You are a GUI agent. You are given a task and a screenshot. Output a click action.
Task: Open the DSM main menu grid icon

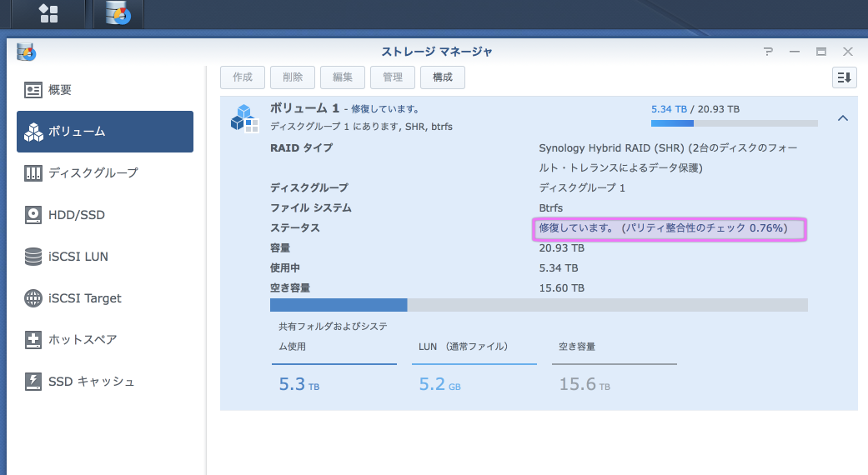coord(48,13)
